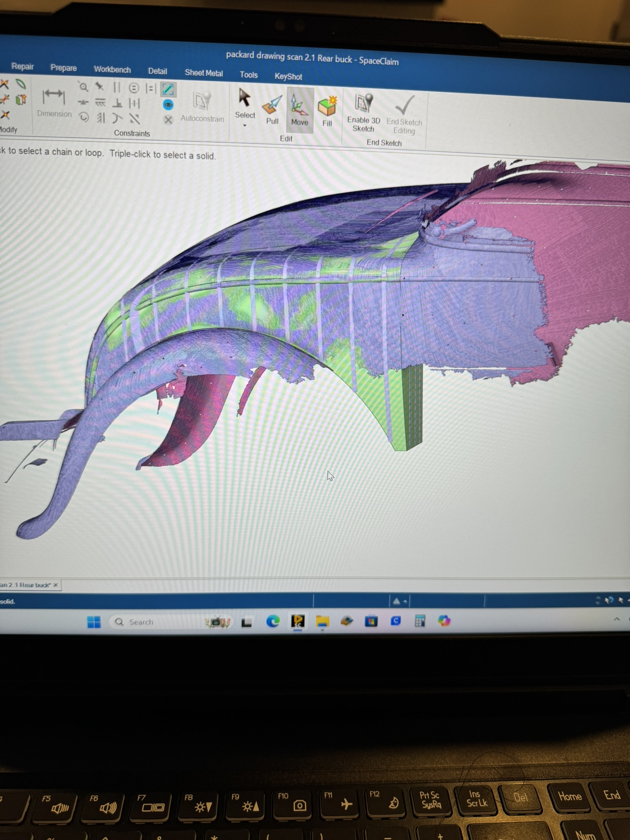Click the top crossed-lines Modify icon

5,84
